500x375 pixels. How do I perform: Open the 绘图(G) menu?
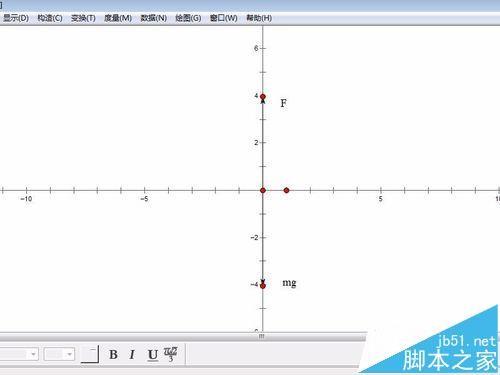[188, 18]
